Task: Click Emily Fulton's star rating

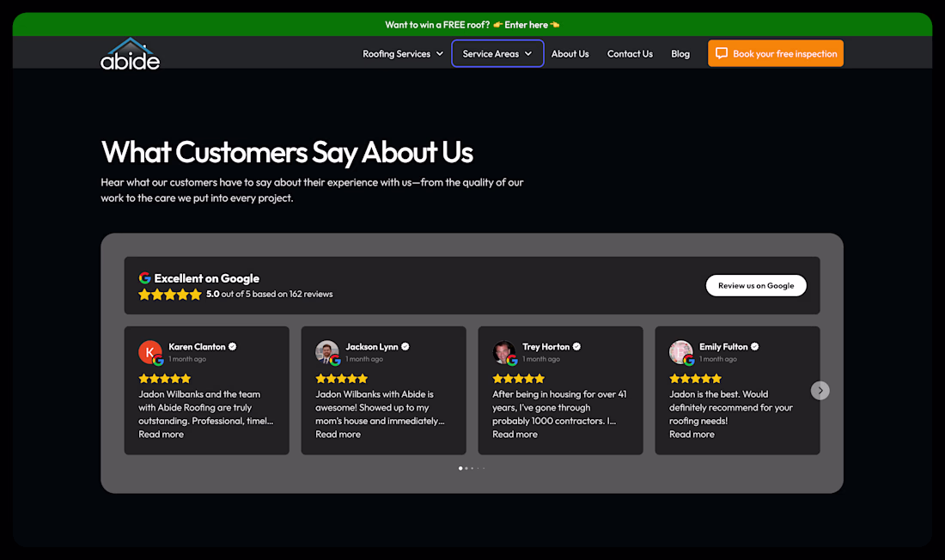Action: pyautogui.click(x=695, y=379)
